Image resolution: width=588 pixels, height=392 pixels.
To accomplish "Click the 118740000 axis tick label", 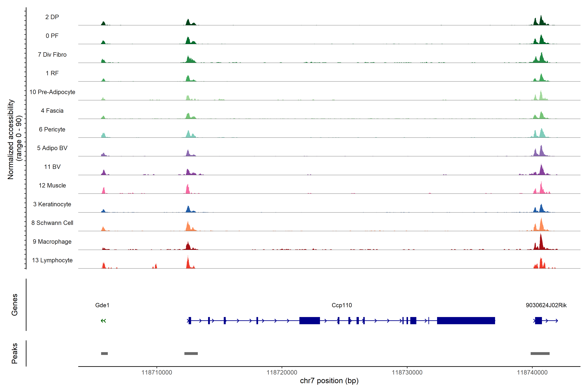I will tap(532, 373).
